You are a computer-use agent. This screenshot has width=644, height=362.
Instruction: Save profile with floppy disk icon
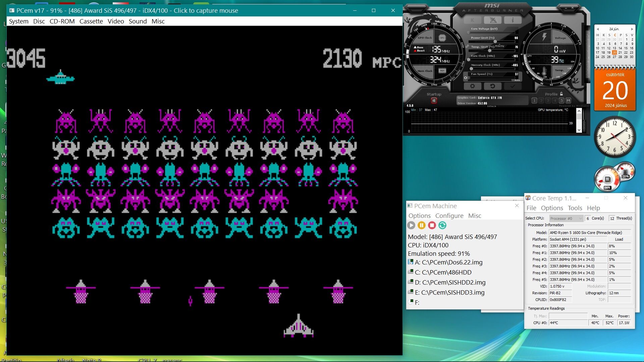pyautogui.click(x=568, y=101)
